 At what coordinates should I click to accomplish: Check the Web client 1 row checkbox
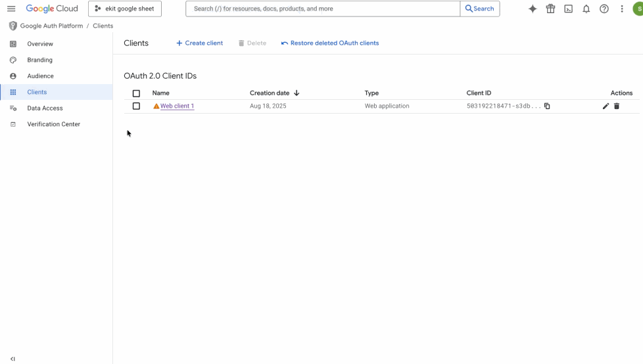[136, 106]
